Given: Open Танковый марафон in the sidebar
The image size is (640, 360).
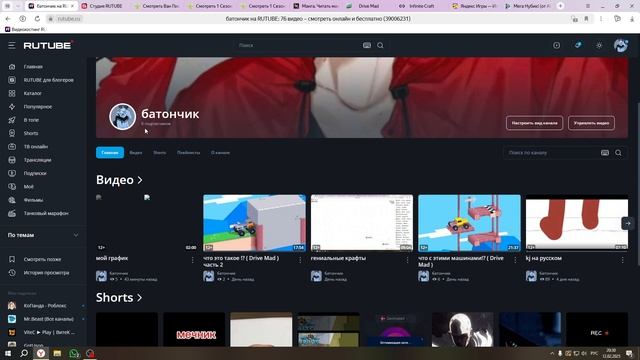Looking at the screenshot, I should [x=46, y=213].
